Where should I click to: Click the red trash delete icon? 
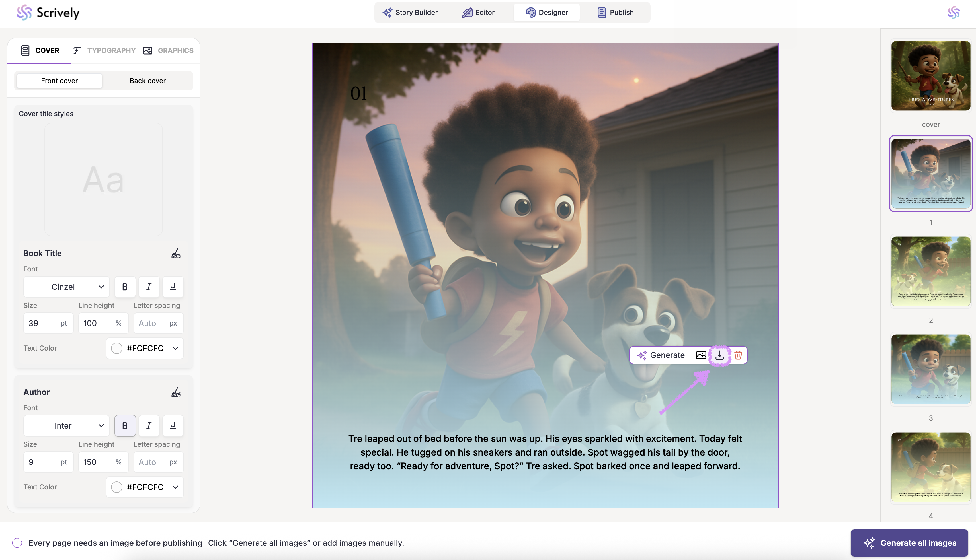coord(738,355)
